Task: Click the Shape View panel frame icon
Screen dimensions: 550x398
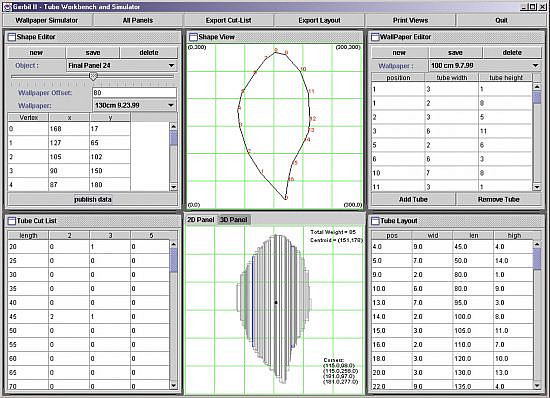Action: click(x=193, y=37)
